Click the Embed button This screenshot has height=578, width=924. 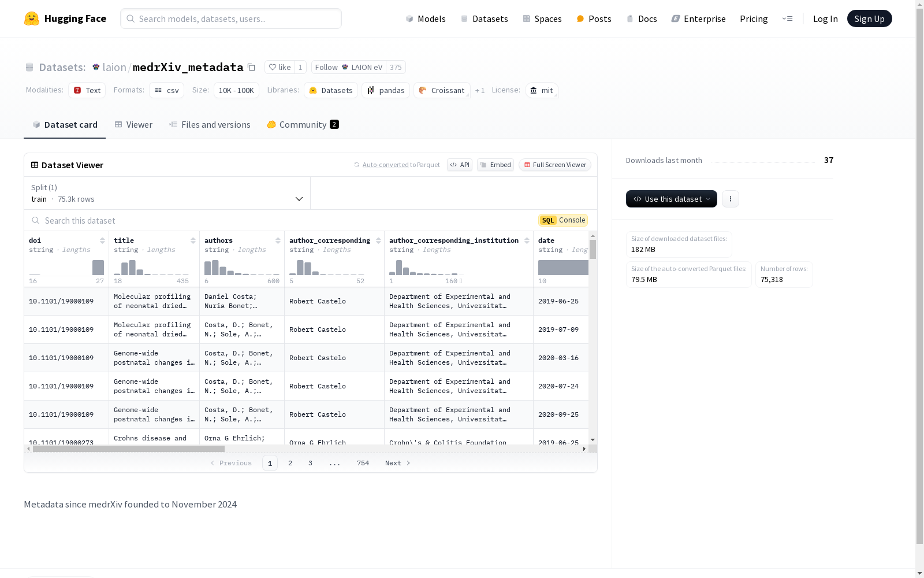(495, 165)
